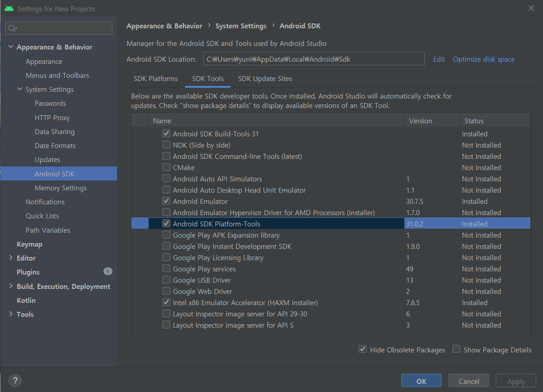Click the Status column header
Viewport: 543px width, 392px height.
495,121
